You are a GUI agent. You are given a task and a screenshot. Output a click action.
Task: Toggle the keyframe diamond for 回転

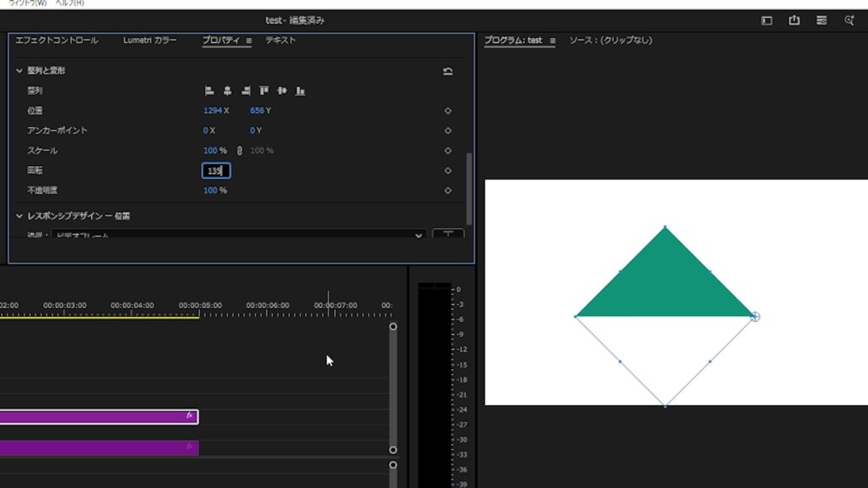click(448, 170)
